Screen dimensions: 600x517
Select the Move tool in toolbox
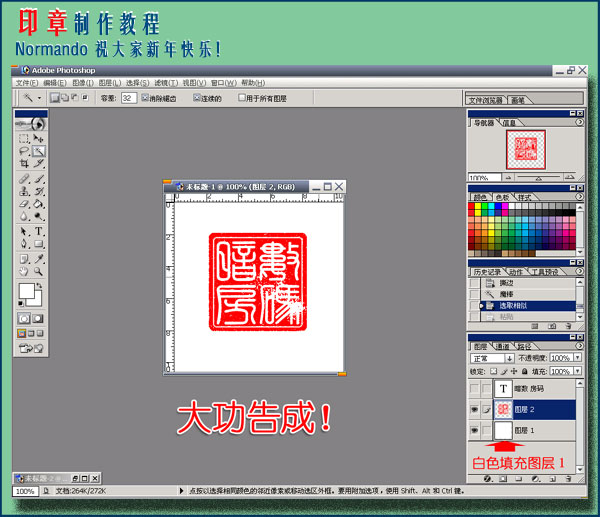coord(39,138)
